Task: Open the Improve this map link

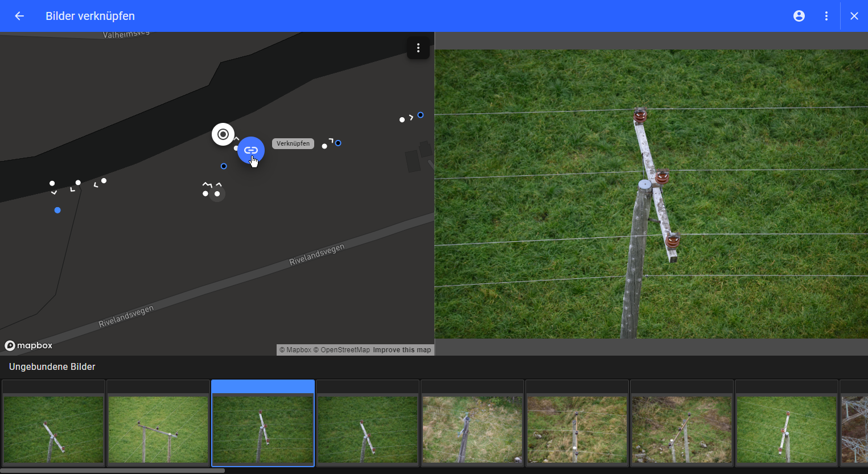Action: coord(402,350)
